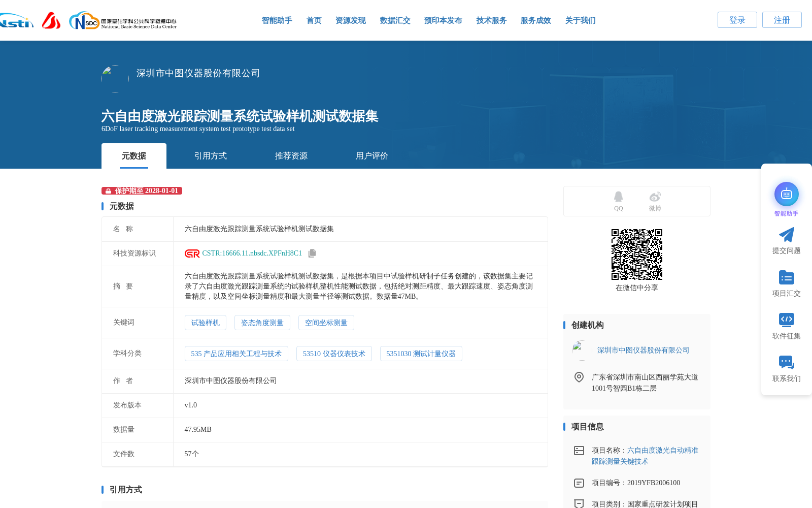Screen dimensions: 812x508
Task: Click the 登录 button
Action: (x=737, y=20)
